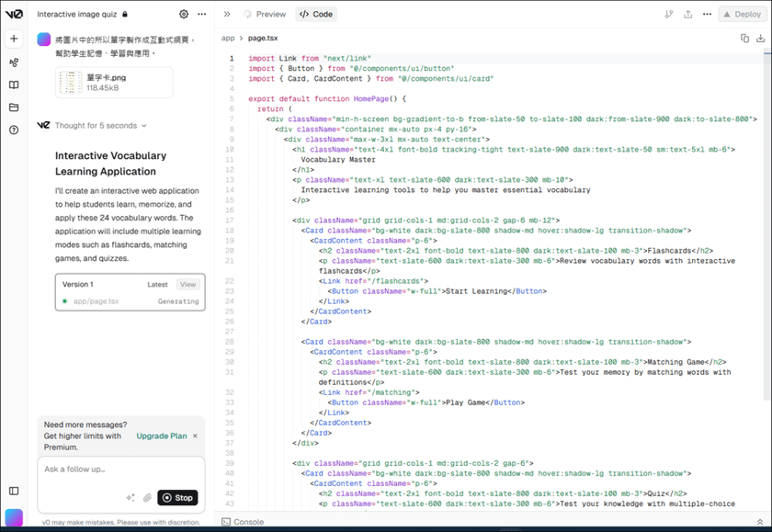Image resolution: width=772 pixels, height=532 pixels.
Task: Click the Interactive Vocabulary Learning Application heading
Action: tap(111, 164)
